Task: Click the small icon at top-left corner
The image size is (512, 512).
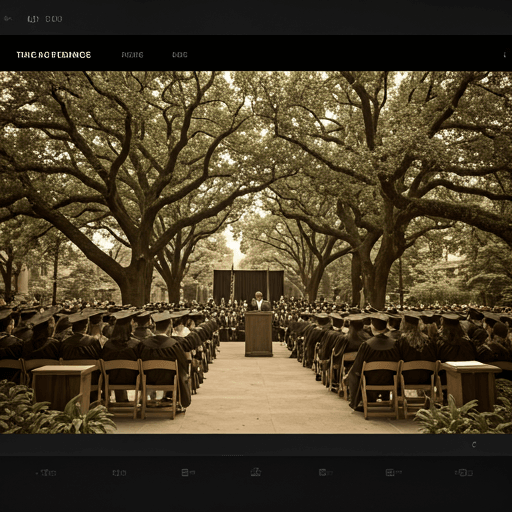Action: pos(8,19)
